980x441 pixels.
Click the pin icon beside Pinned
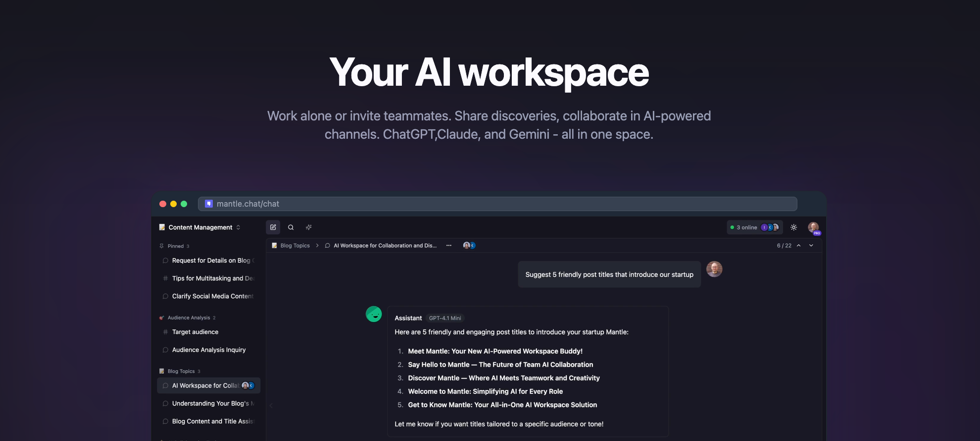[162, 246]
